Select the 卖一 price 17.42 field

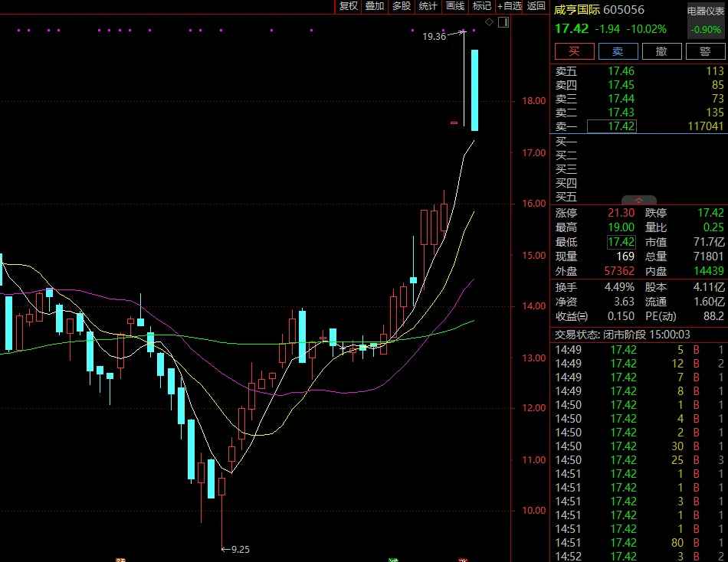[x=612, y=126]
